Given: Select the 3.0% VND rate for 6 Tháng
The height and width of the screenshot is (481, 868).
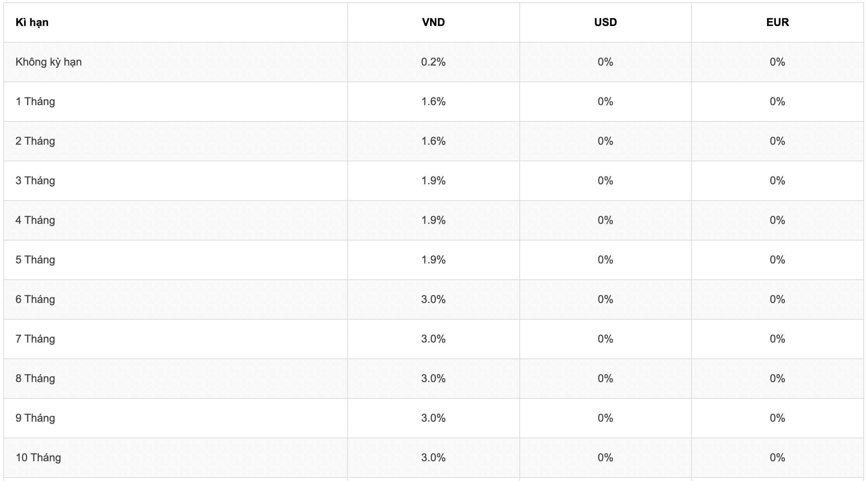Looking at the screenshot, I should pyautogui.click(x=433, y=299).
